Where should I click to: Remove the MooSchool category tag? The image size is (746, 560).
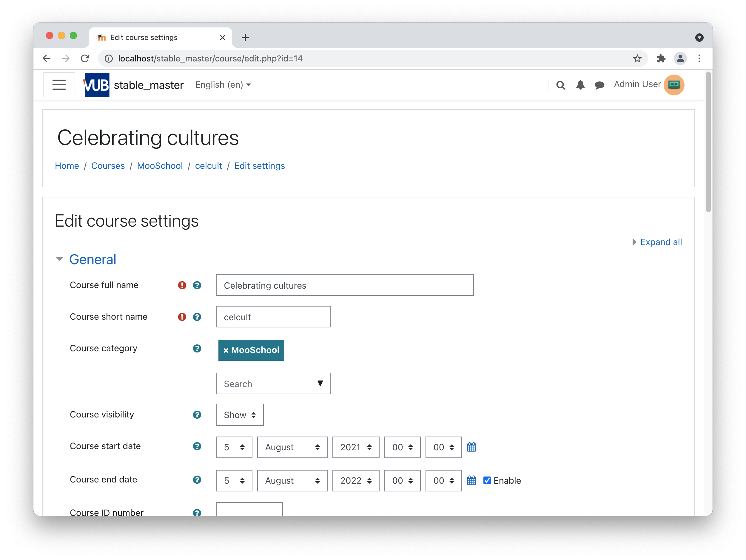pyautogui.click(x=251, y=350)
